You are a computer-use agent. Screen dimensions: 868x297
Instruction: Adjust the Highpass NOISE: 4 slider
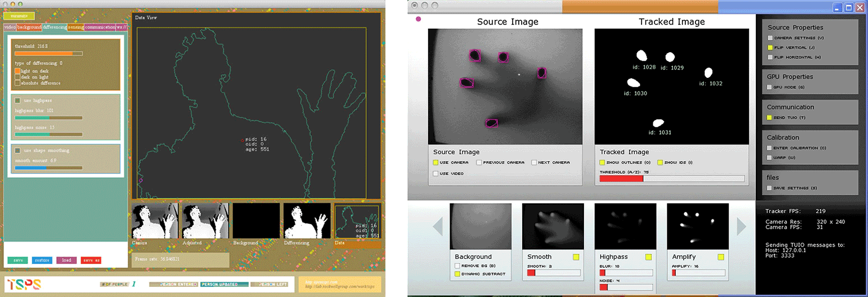click(x=626, y=287)
